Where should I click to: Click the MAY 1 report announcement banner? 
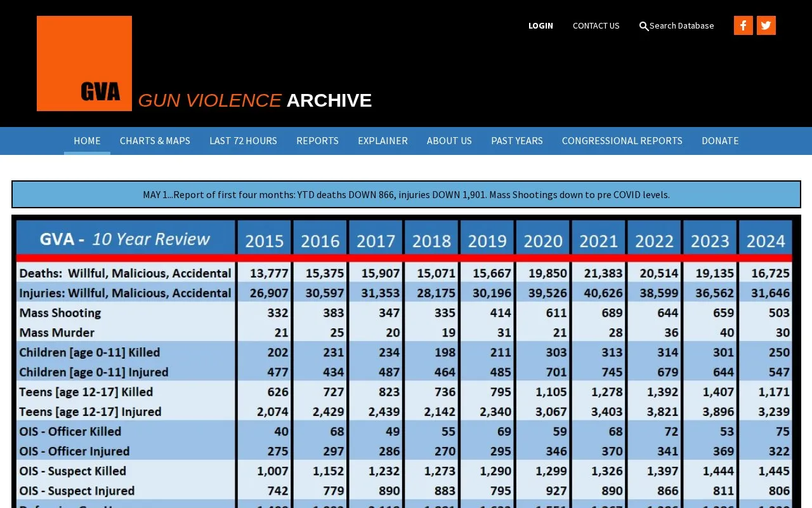click(x=406, y=194)
